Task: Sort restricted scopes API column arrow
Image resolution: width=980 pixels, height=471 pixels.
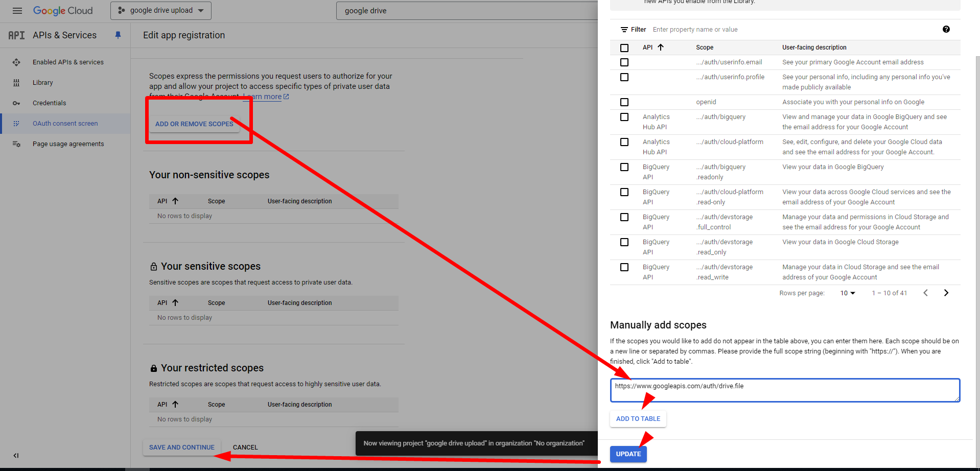Action: point(175,404)
